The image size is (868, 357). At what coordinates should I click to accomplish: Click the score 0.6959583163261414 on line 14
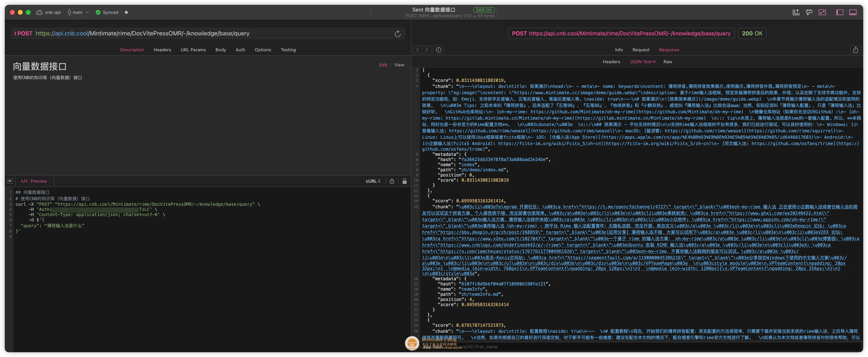(480, 201)
